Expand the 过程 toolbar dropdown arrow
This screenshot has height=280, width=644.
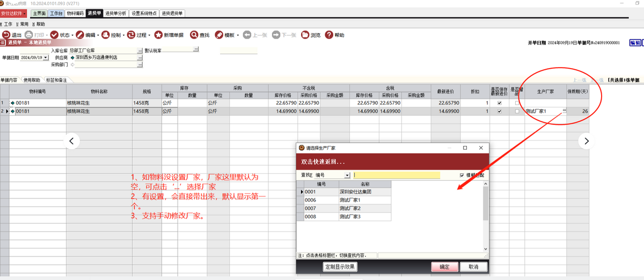pos(149,35)
